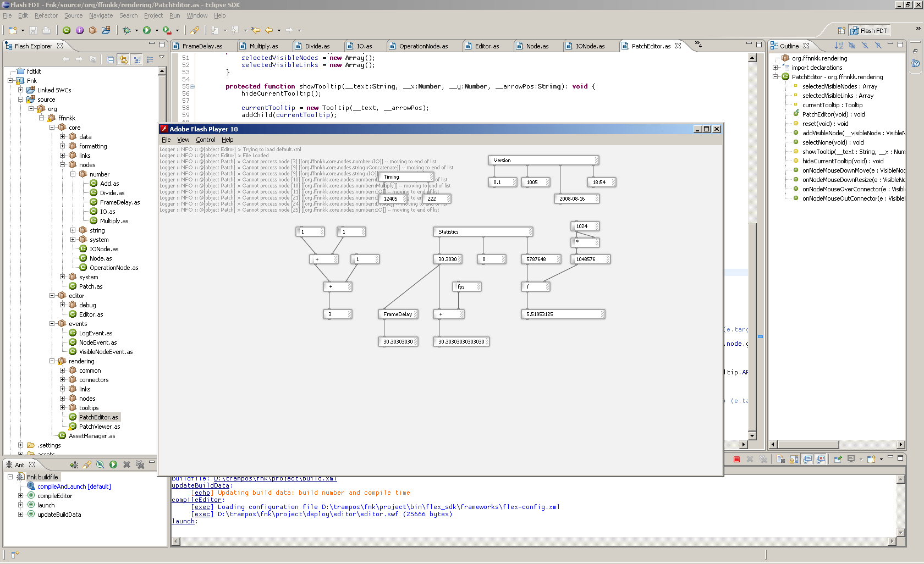
Task: Toggle flat layout in Flash Explorer
Action: [x=150, y=59]
